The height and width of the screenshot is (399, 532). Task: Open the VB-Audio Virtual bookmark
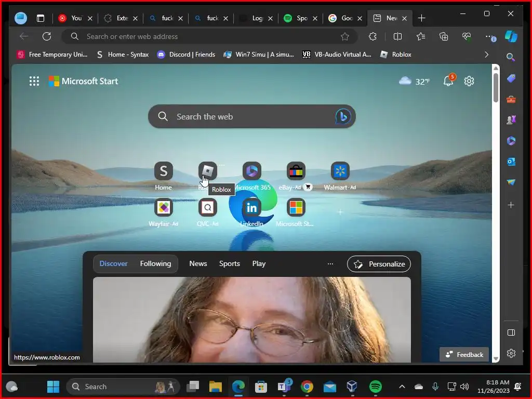click(337, 55)
